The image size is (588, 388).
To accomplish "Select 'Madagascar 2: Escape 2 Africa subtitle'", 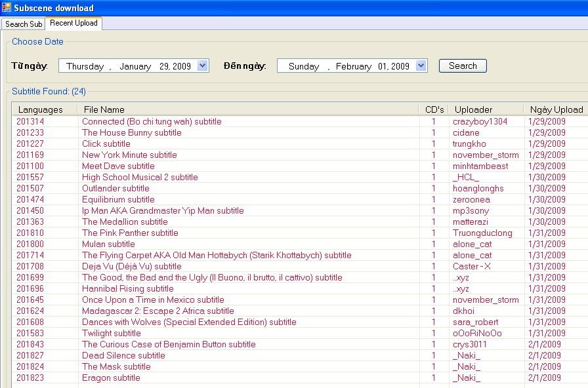I will point(158,311).
